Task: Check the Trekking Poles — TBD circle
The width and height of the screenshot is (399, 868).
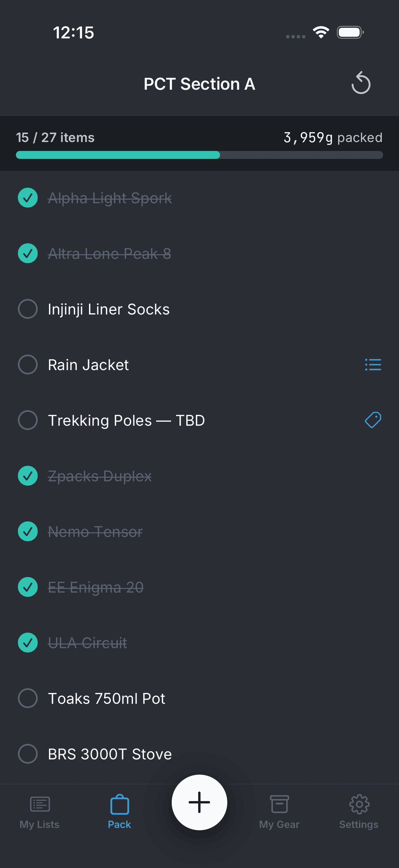Action: click(x=27, y=420)
